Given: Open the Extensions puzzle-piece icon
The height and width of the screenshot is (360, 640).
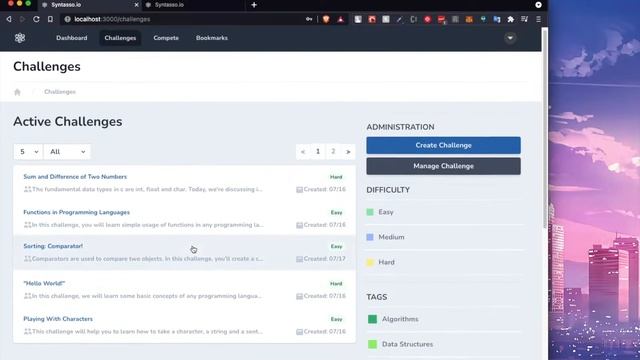Looking at the screenshot, I should coord(510,19).
